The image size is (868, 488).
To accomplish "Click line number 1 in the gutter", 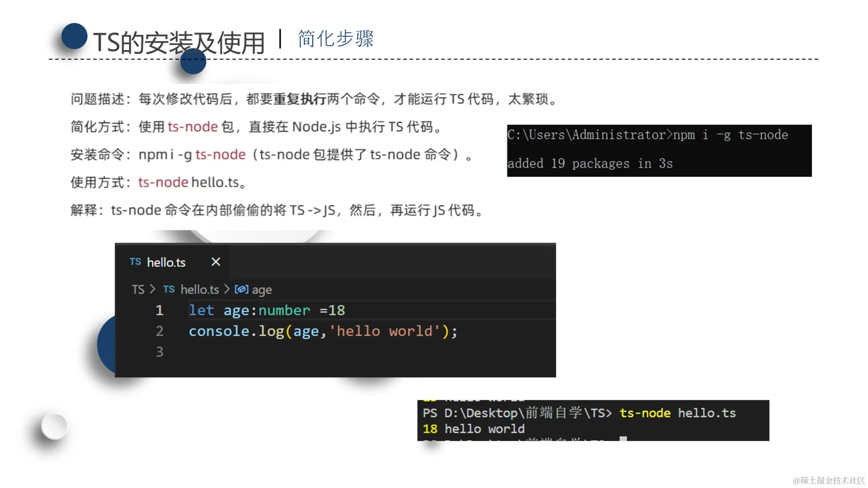I will point(159,310).
